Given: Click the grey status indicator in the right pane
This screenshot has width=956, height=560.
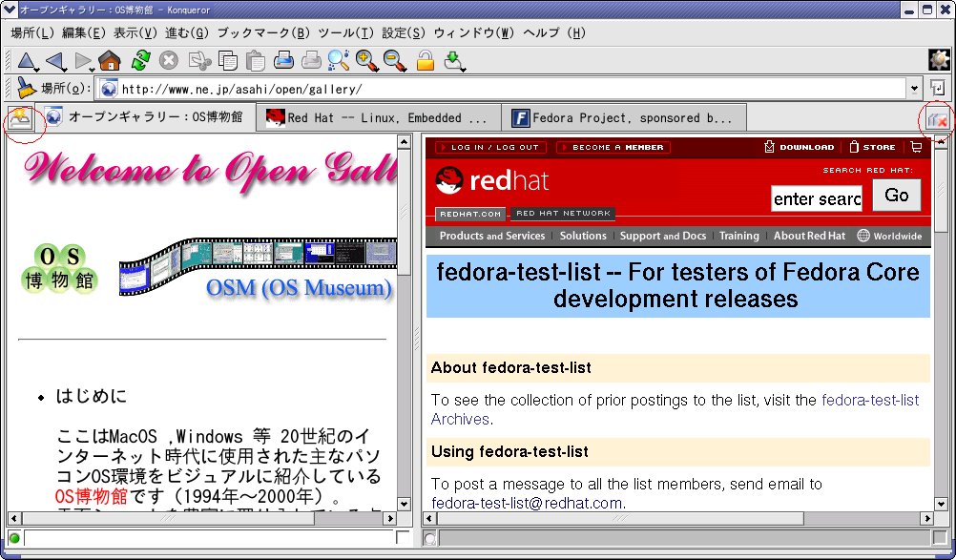Looking at the screenshot, I should [x=430, y=539].
